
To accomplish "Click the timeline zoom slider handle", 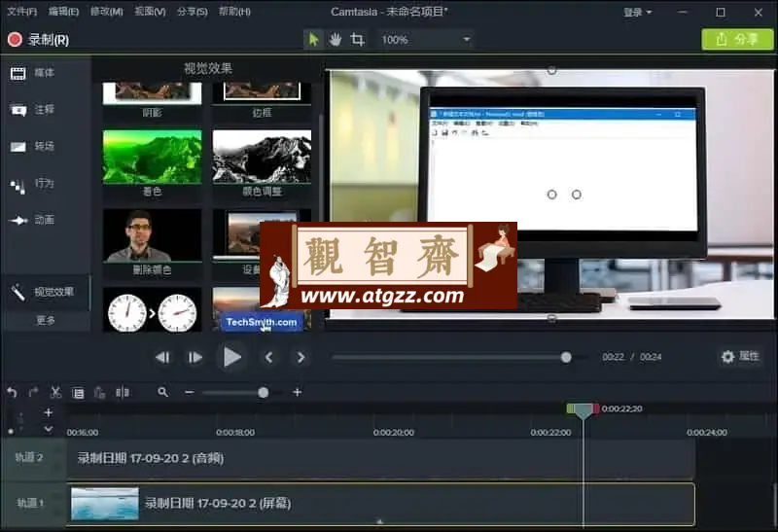I will pyautogui.click(x=264, y=393).
